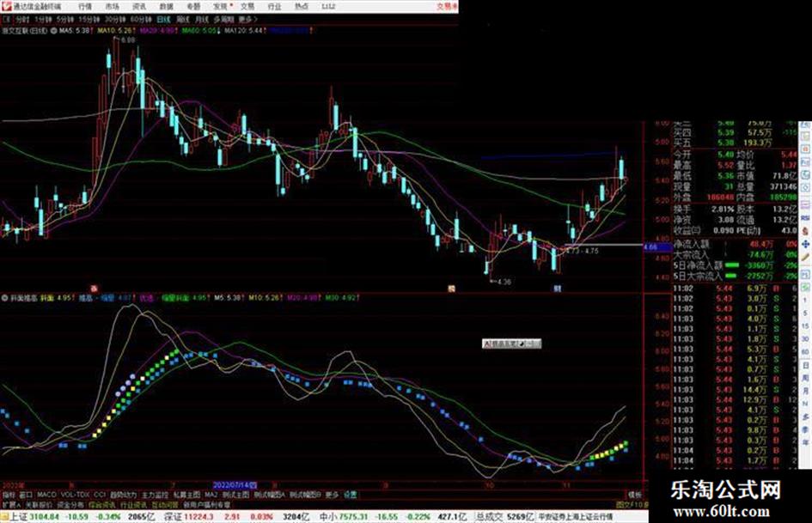Select the pencil drawing tool in sidebar
Screen dimensions: 812x523
(805, 257)
